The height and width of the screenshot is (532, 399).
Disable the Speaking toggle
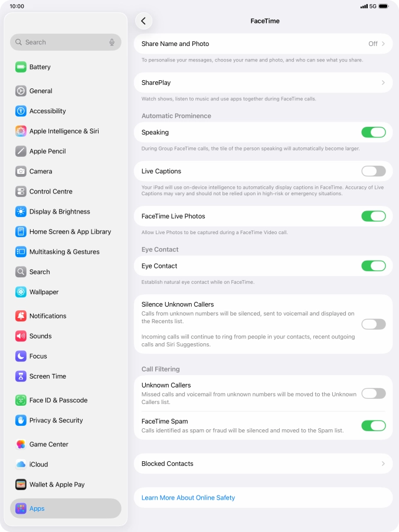(x=374, y=132)
